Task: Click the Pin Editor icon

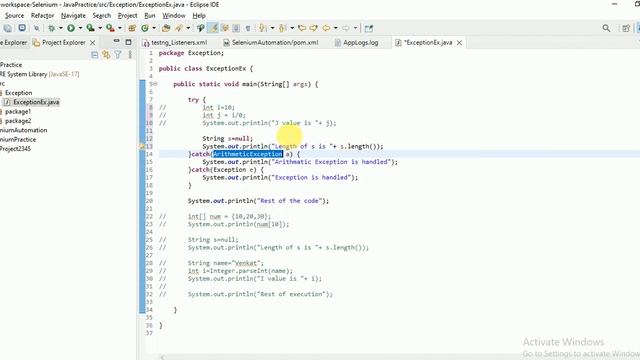Action: (369, 28)
